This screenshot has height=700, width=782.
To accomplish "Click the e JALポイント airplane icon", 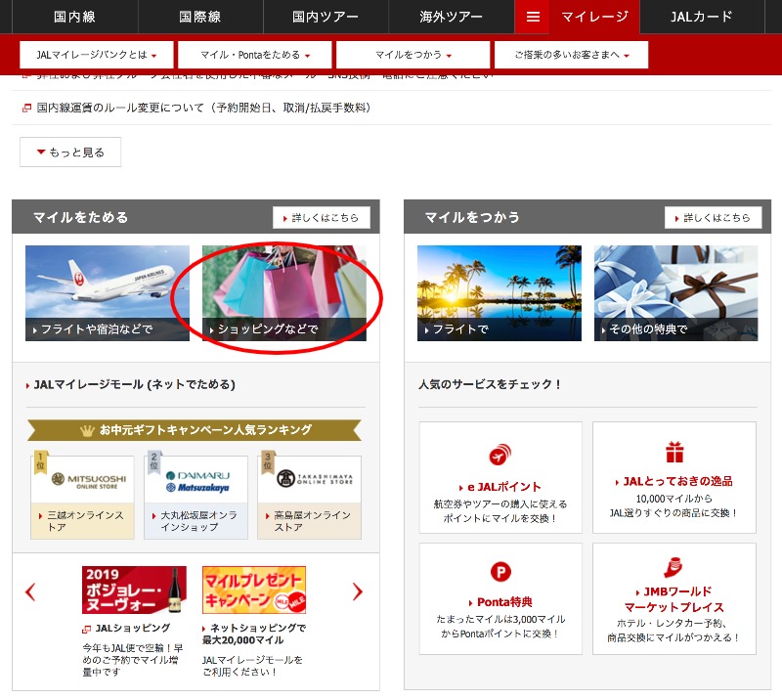I will coord(500,454).
